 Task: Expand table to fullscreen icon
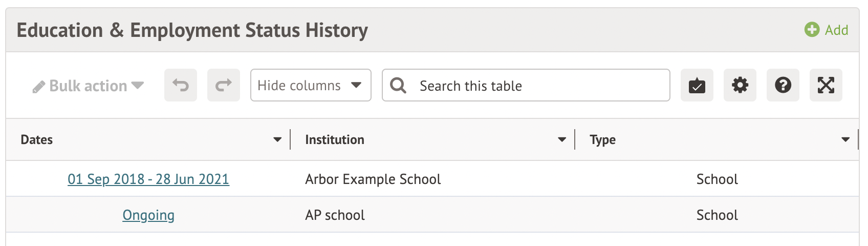coord(826,85)
